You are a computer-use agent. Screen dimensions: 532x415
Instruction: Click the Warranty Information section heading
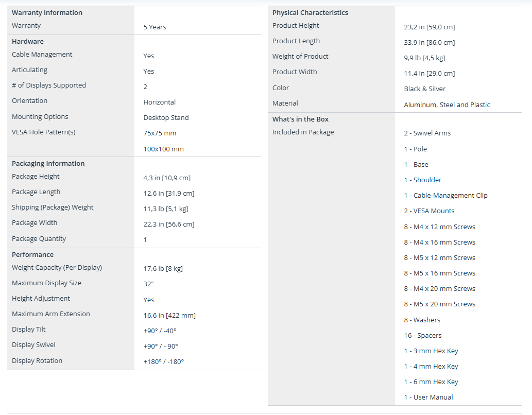(47, 12)
